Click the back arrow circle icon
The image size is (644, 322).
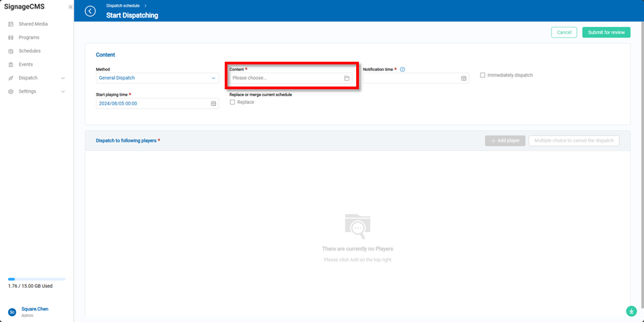click(x=91, y=11)
